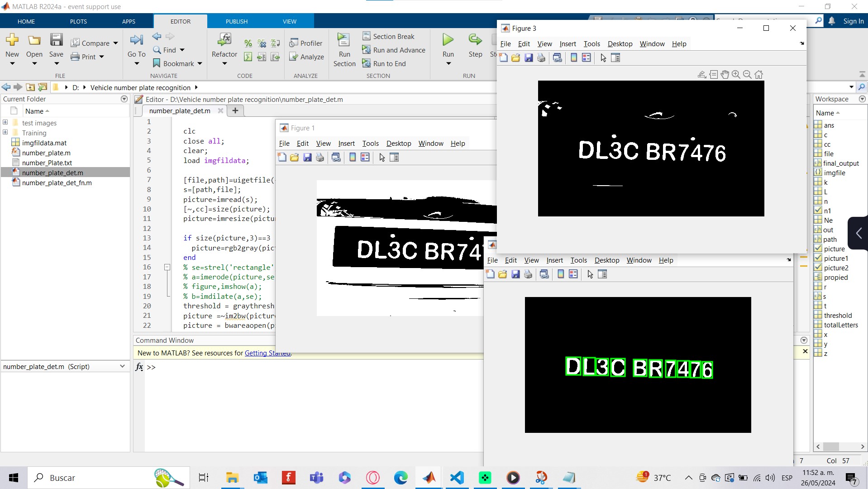The width and height of the screenshot is (868, 489).
Task: Click the Go To icon
Action: coord(136,40)
